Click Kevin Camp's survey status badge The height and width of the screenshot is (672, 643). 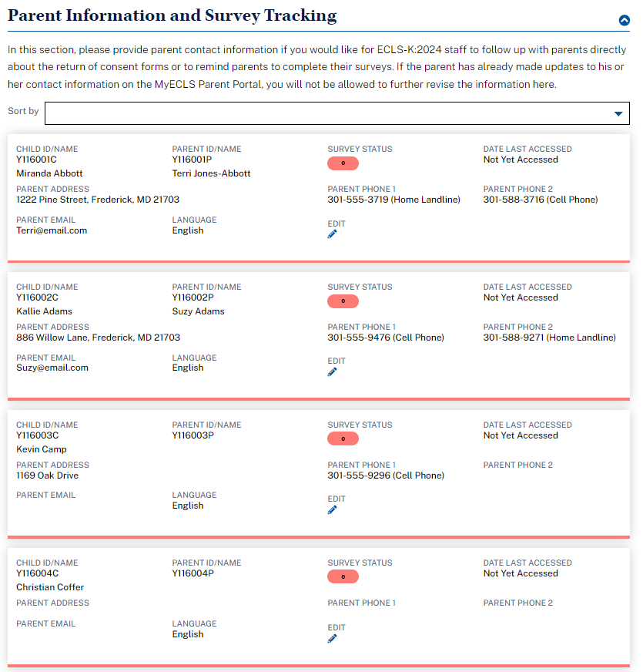tap(343, 439)
